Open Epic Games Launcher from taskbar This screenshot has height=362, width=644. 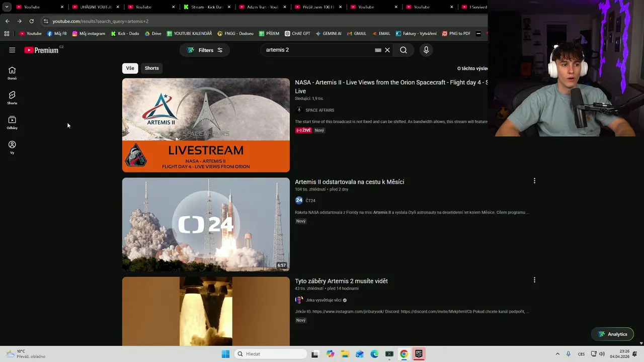tap(419, 354)
